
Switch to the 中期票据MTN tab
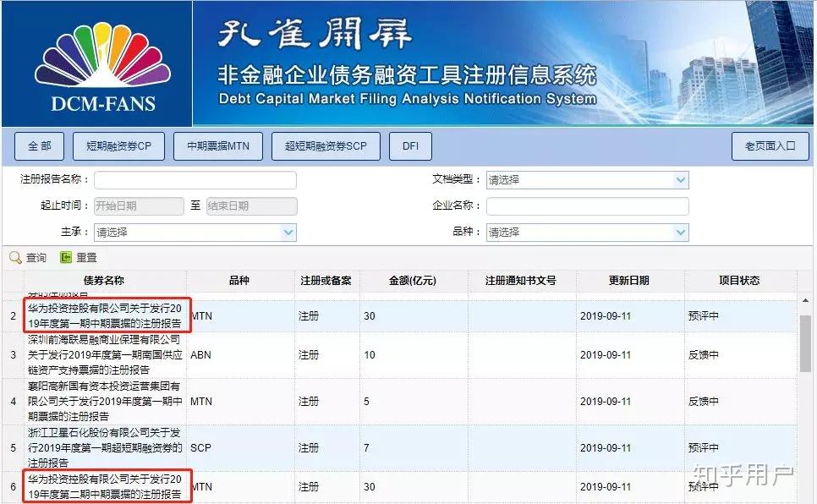click(218, 146)
